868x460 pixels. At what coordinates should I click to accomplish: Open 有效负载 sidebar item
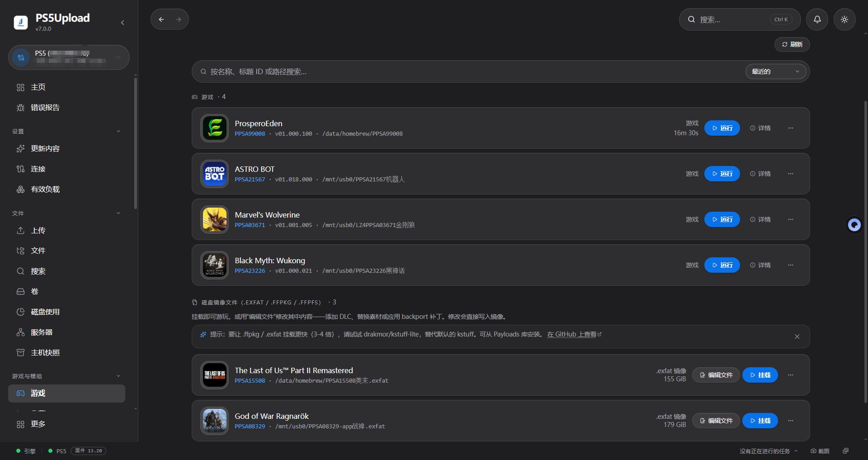[x=66, y=190]
